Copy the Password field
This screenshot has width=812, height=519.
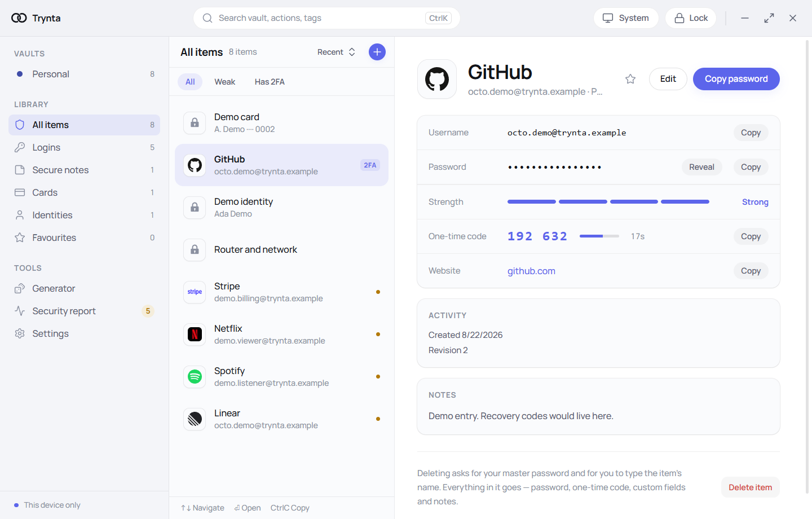(751, 167)
